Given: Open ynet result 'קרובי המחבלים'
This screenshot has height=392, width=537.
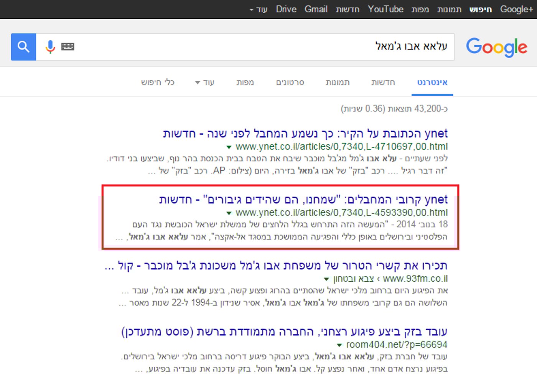Looking at the screenshot, I should coord(303,199).
